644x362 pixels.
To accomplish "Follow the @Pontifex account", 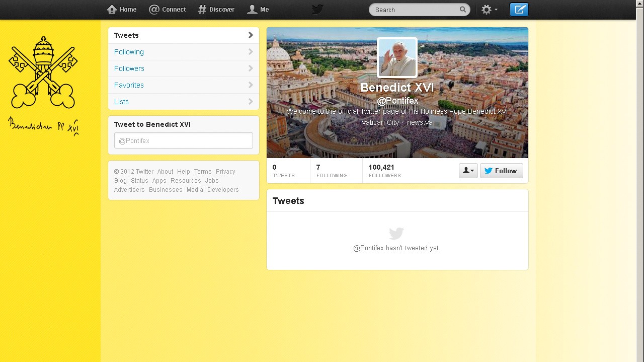I will [501, 171].
